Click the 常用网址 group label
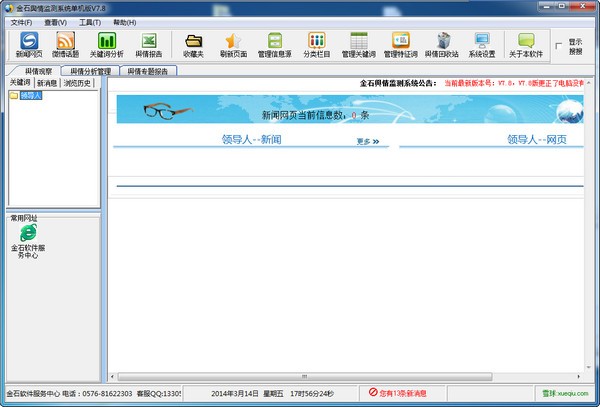 coord(24,218)
